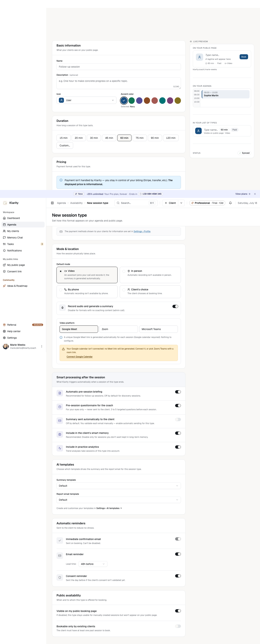
Task: Click the consent reminder shield icon
Action: [60, 577]
